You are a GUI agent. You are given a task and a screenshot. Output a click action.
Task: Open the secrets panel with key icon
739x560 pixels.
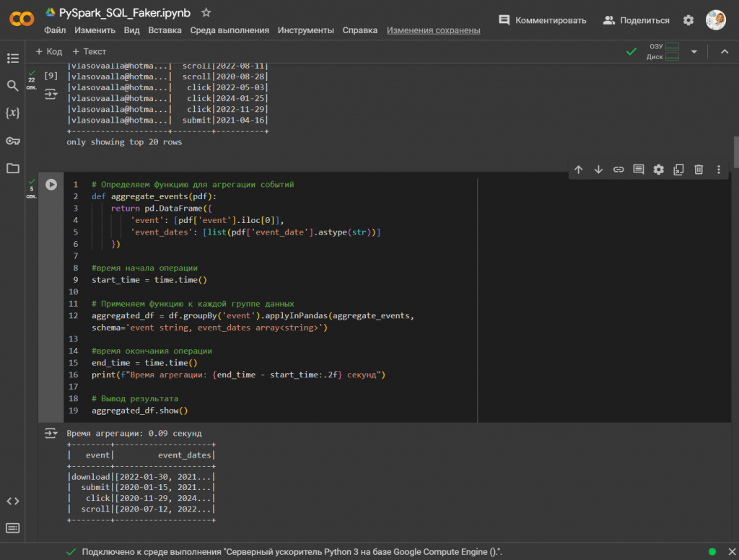click(12, 141)
